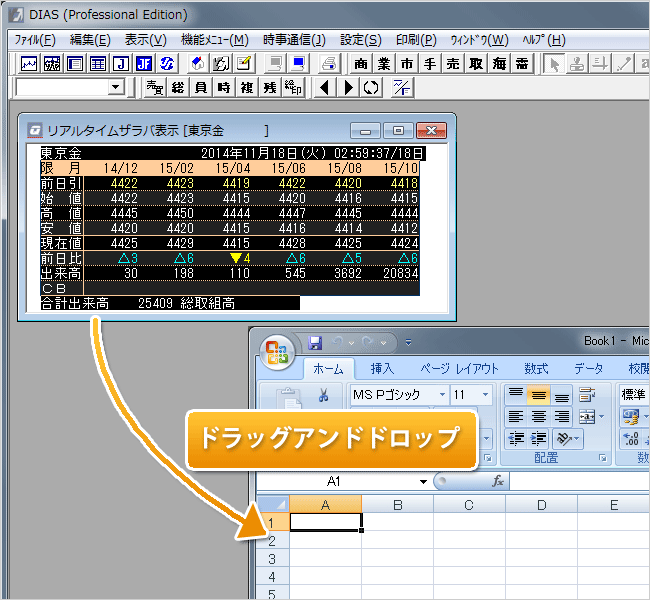
Task: Open the 時事通信(J) menu
Action: click(x=294, y=40)
